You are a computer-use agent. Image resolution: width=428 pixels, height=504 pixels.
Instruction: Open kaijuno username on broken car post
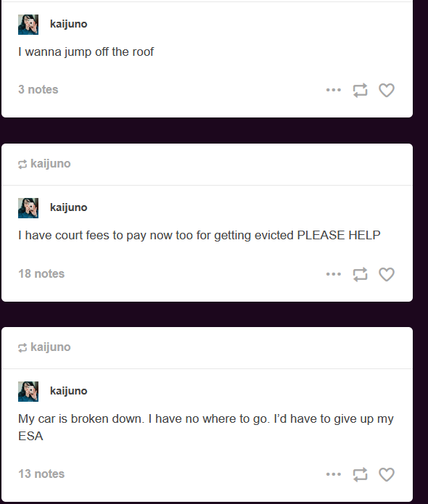click(68, 391)
